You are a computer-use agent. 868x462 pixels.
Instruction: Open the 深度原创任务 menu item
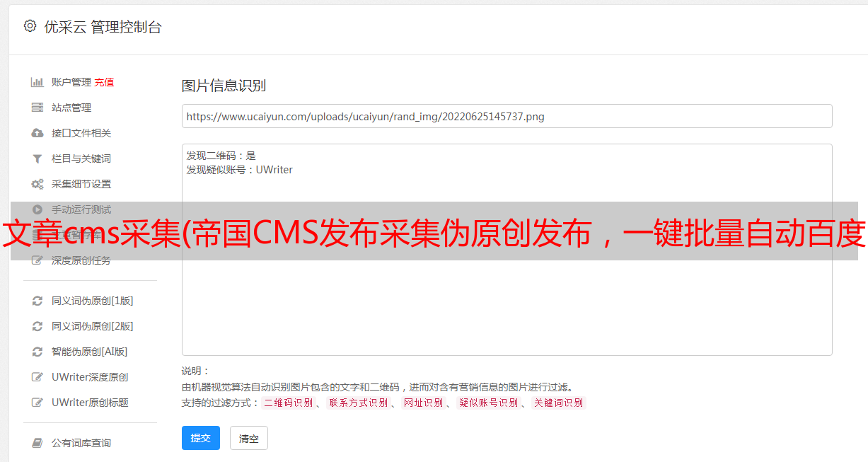click(81, 260)
